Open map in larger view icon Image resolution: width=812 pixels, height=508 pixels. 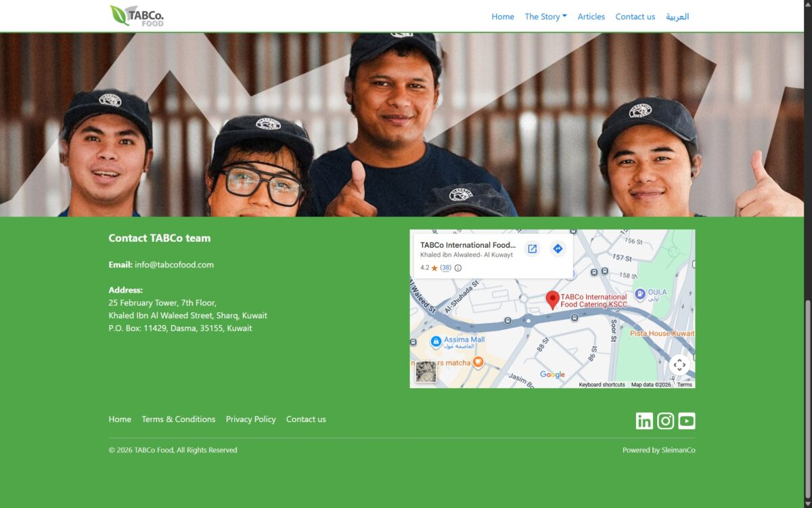pos(533,249)
